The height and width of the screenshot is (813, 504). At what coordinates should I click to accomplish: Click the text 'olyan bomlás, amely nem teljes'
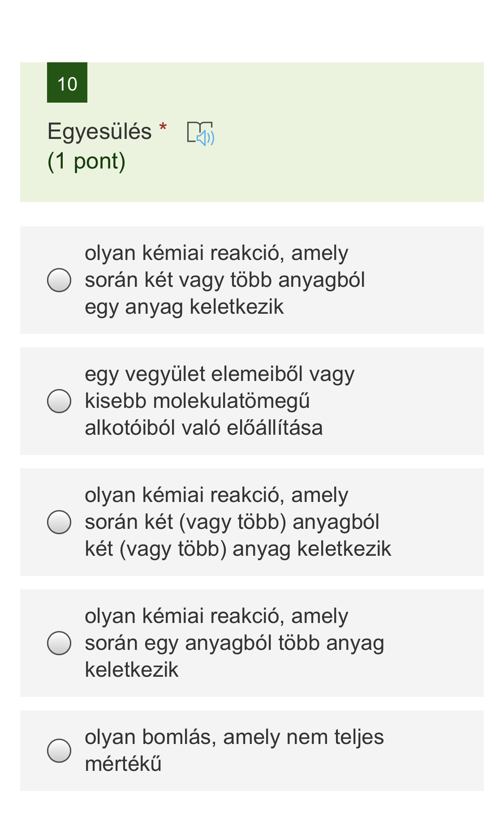(x=234, y=737)
